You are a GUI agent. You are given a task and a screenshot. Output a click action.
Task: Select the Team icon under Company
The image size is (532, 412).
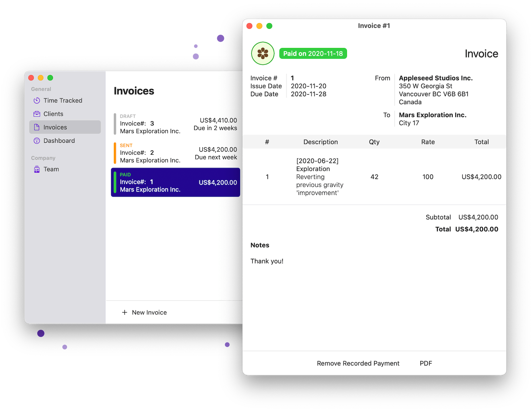[x=37, y=169]
